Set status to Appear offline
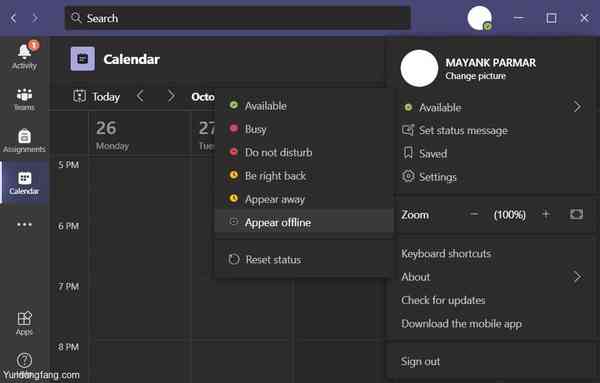The height and width of the screenshot is (383, 600). [304, 222]
